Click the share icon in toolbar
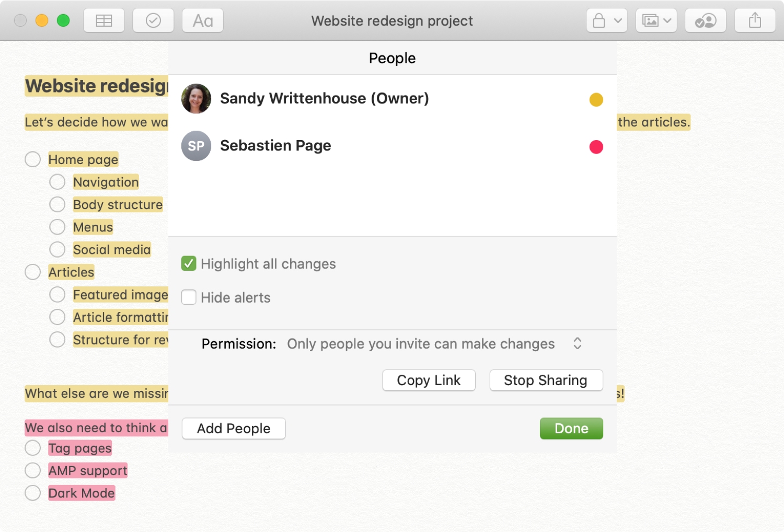This screenshot has width=784, height=532. (755, 21)
